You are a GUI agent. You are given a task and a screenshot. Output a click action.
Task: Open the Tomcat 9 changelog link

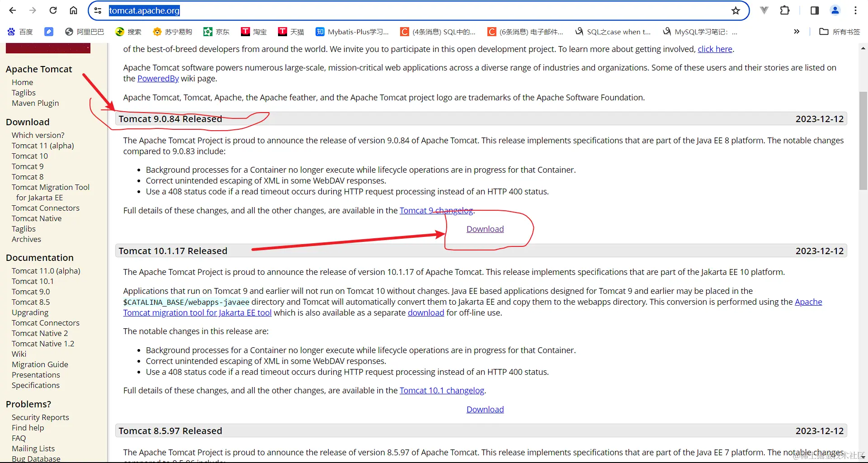click(x=436, y=210)
